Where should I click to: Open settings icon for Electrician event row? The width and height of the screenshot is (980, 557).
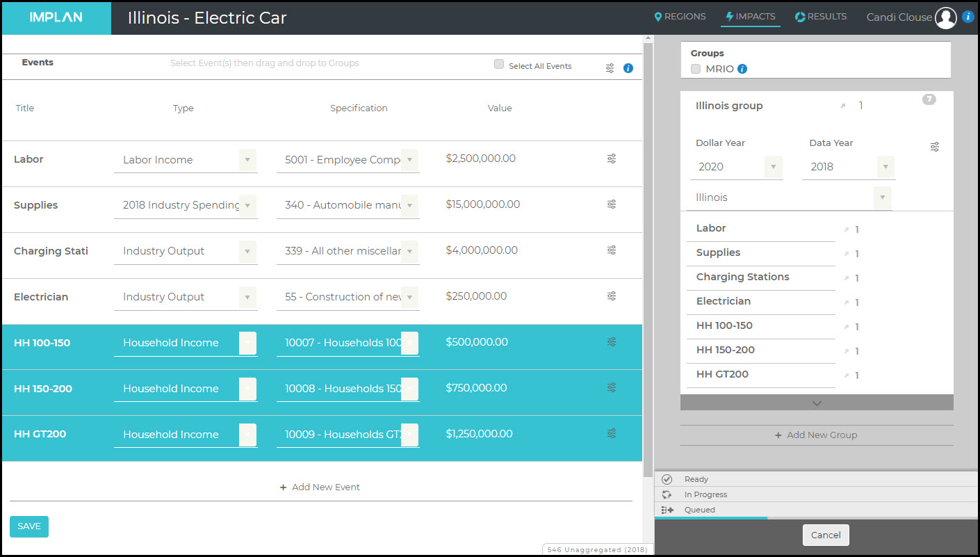point(612,296)
